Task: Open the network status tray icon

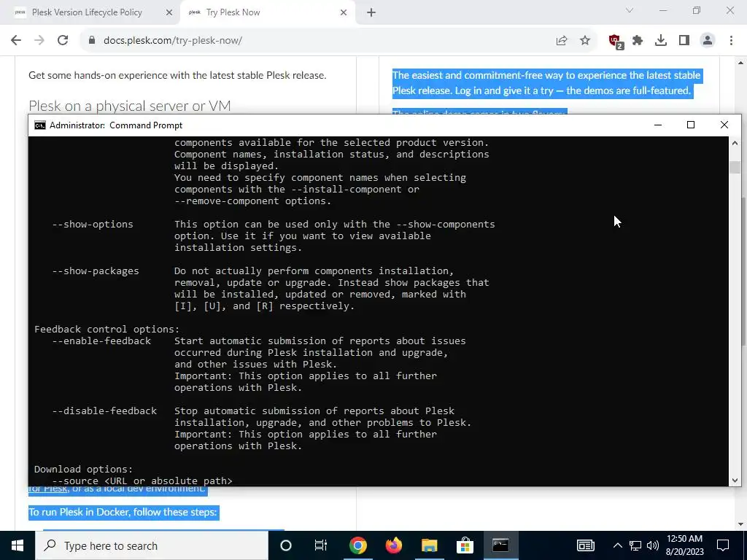Action: [x=635, y=545]
